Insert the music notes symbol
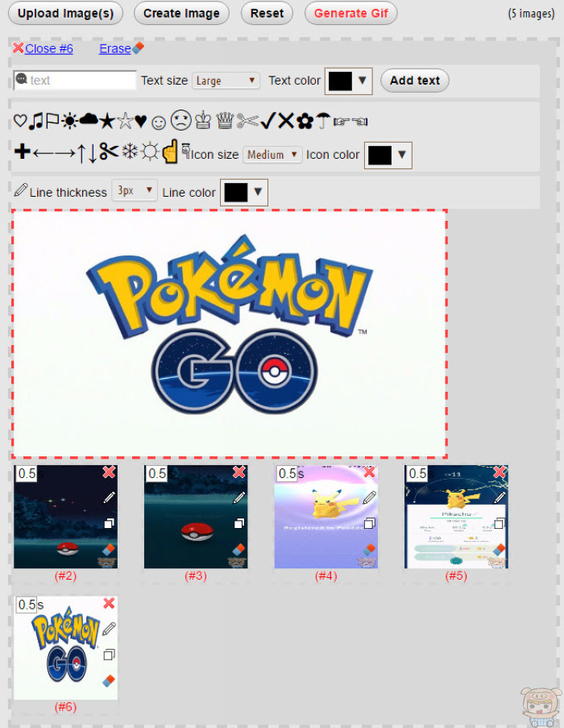The height and width of the screenshot is (728, 564). (35, 121)
